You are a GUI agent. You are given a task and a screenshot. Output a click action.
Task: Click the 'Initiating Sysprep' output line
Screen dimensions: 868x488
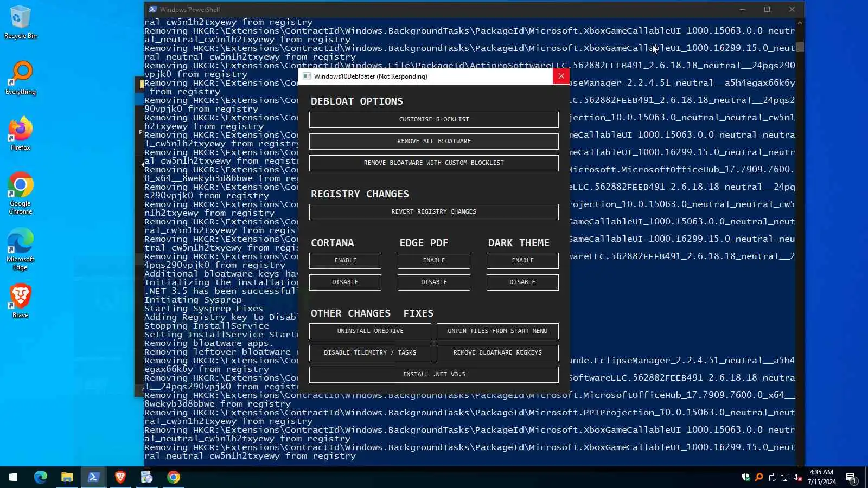pos(193,300)
